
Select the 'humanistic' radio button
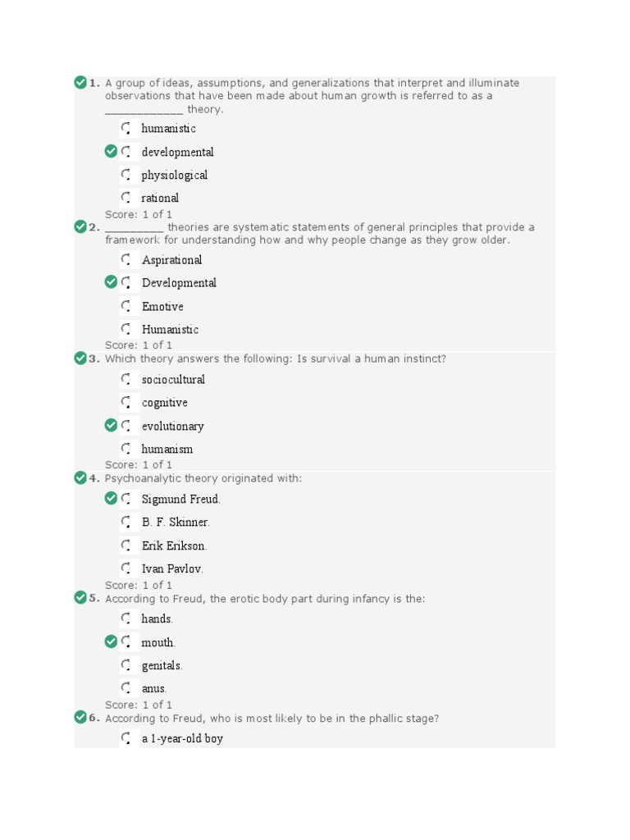[x=126, y=128]
